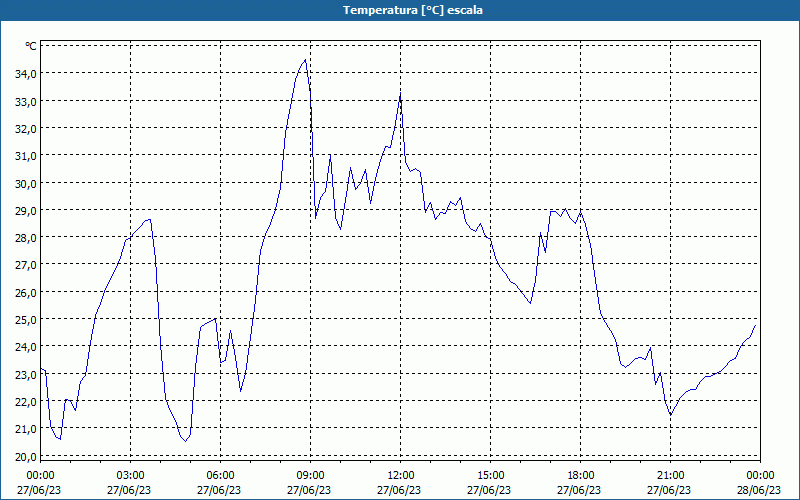Screen dimensions: 800x500
Task: Select the 27/06/23 date under 03:00
Action: [x=129, y=490]
